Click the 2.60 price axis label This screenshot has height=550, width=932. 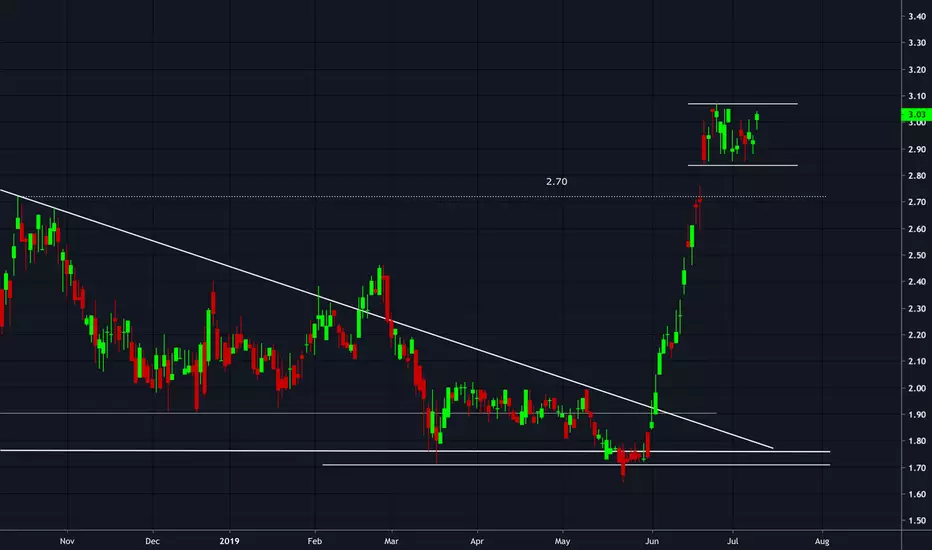click(x=917, y=229)
